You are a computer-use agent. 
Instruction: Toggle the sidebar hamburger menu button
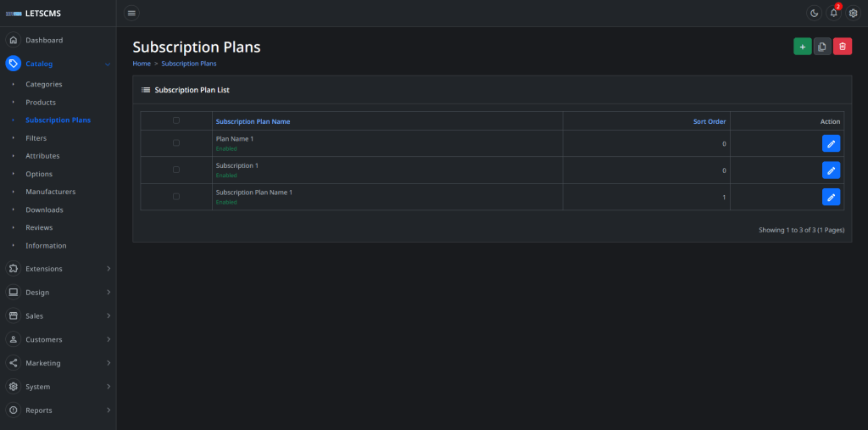tap(131, 14)
